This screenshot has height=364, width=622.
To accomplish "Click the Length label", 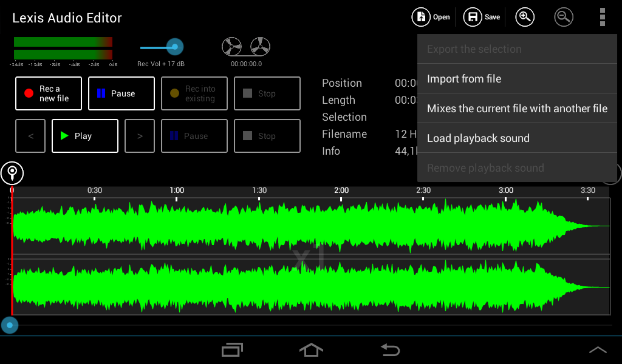I will click(x=338, y=100).
